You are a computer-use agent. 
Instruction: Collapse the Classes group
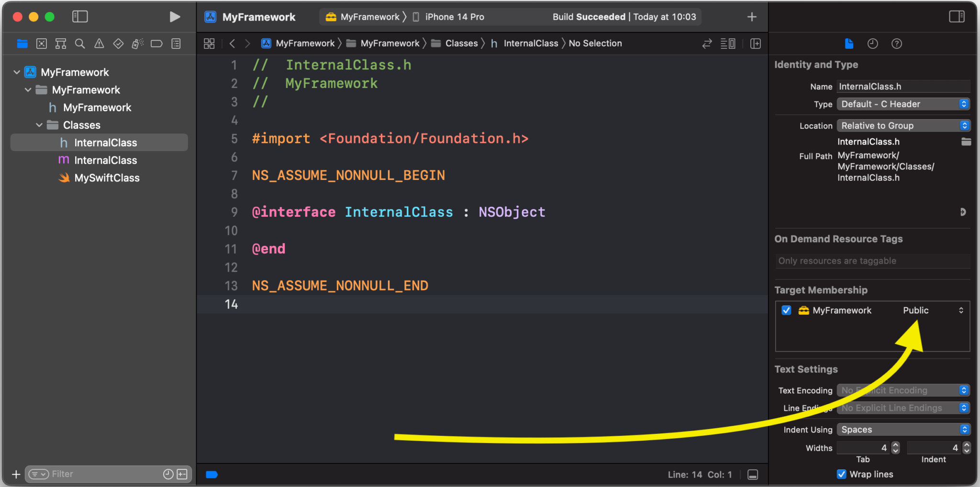(x=39, y=125)
